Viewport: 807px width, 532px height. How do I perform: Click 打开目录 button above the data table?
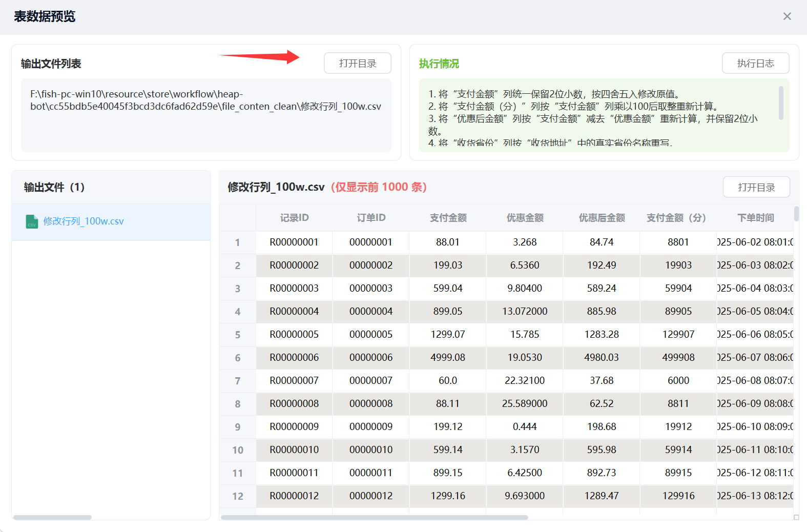[x=756, y=187]
